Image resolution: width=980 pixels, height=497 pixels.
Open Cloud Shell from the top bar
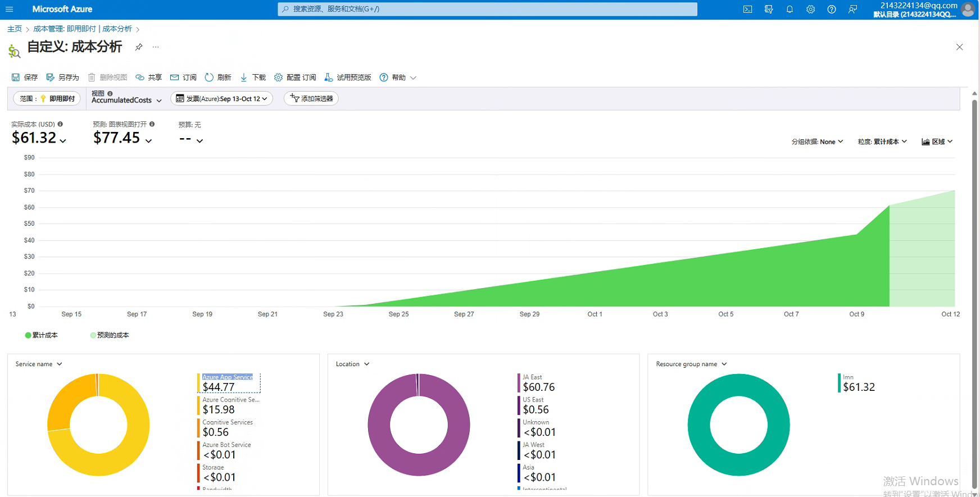pyautogui.click(x=747, y=9)
